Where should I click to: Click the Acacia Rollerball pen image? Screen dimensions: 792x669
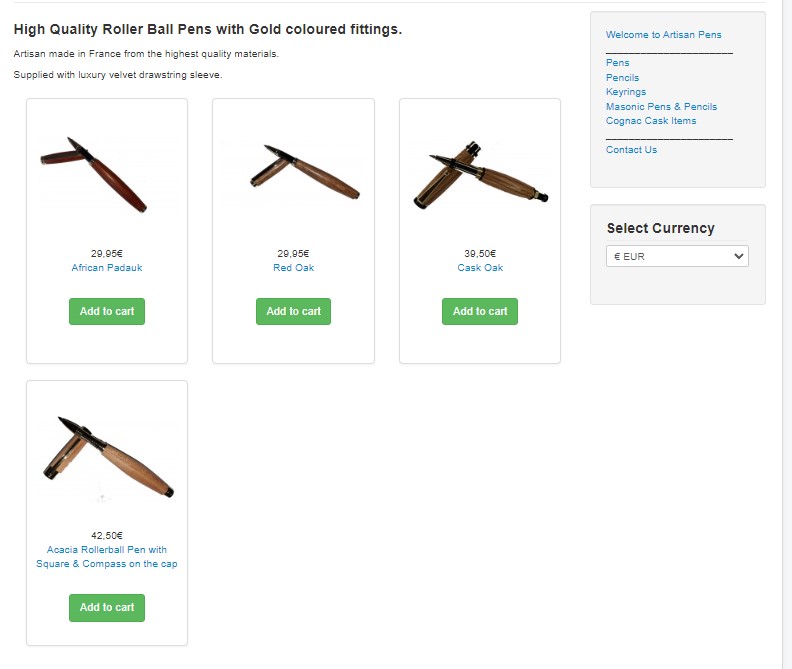pos(108,457)
